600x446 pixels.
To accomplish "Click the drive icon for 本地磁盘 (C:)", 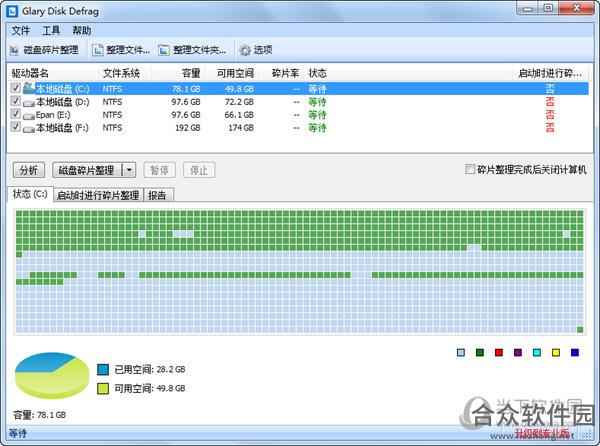I will coord(29,88).
